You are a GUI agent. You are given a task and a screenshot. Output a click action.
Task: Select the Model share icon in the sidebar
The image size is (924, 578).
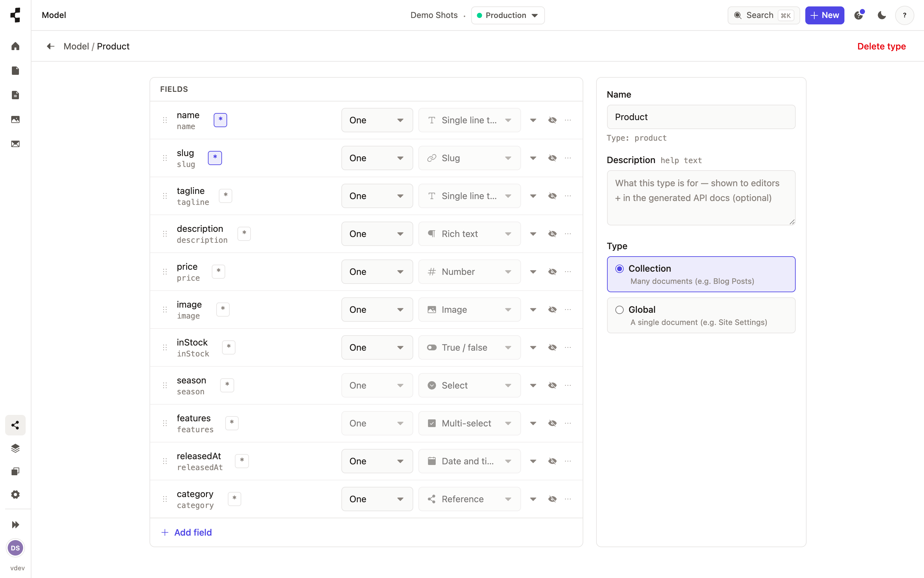(x=15, y=425)
